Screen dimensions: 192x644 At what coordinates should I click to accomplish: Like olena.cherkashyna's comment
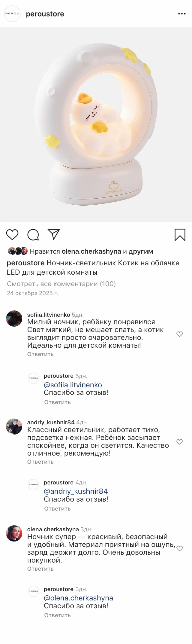[x=179, y=548]
